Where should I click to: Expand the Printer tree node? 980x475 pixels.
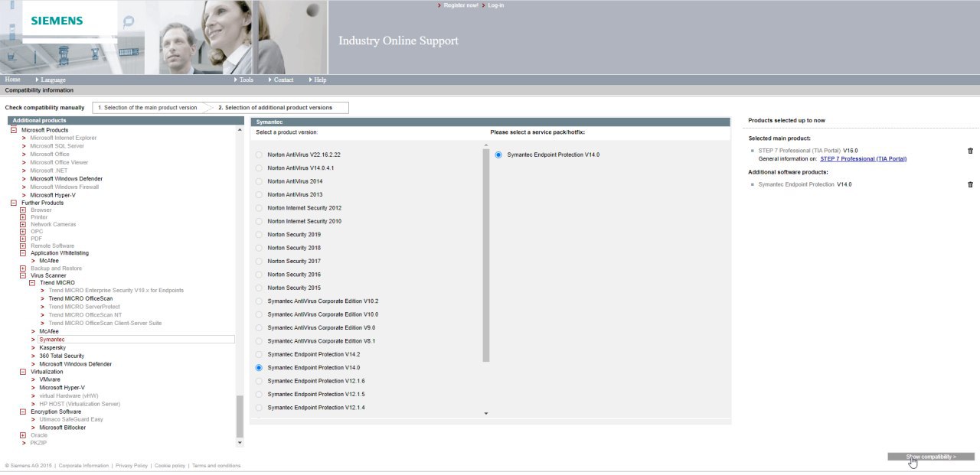click(x=23, y=217)
